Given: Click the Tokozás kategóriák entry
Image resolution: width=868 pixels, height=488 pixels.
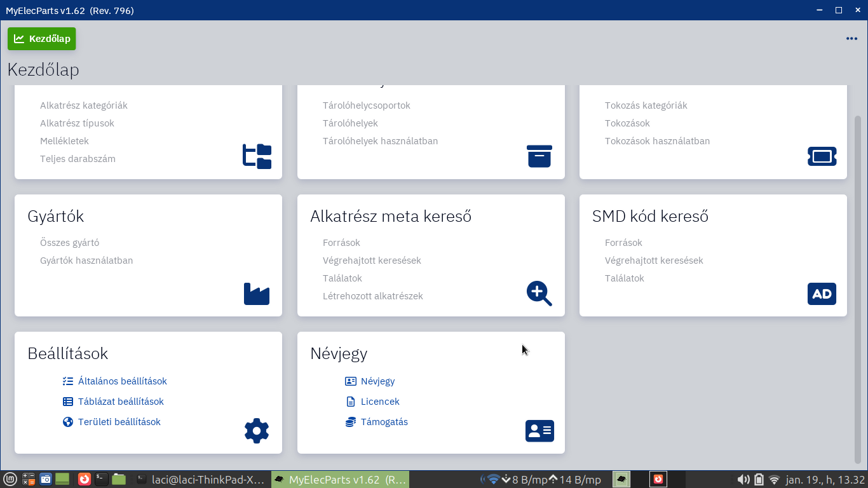Looking at the screenshot, I should 646,105.
